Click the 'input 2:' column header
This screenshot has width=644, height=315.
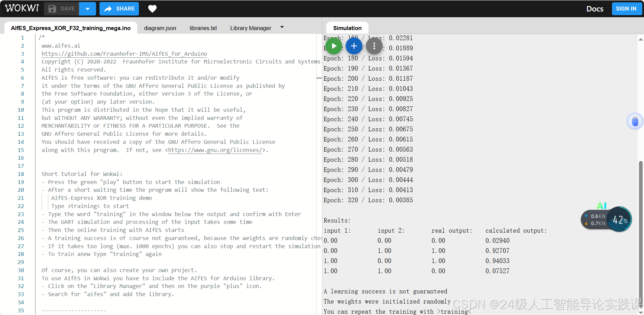click(391, 231)
